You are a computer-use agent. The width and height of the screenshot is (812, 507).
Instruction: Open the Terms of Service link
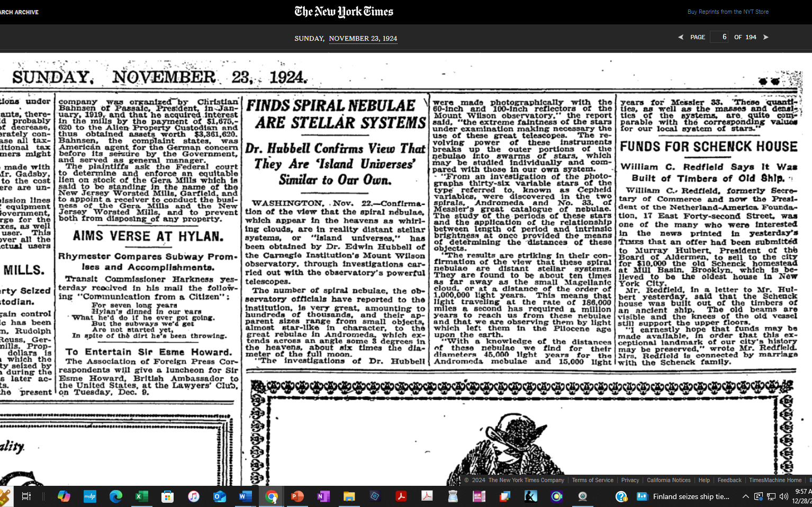pyautogui.click(x=592, y=480)
